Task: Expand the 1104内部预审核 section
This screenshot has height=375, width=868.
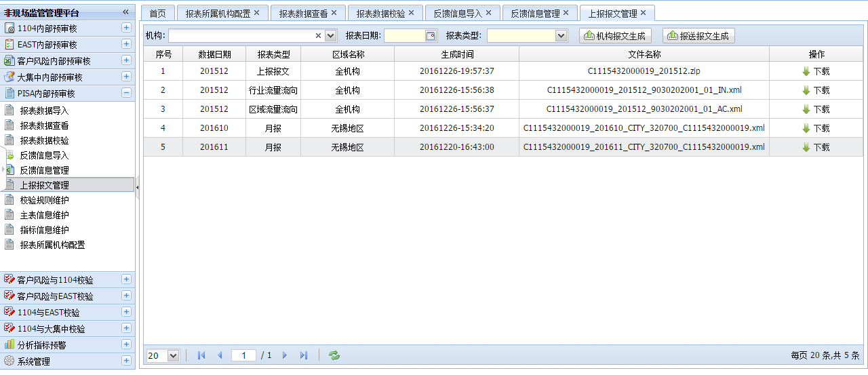Action: pos(126,28)
